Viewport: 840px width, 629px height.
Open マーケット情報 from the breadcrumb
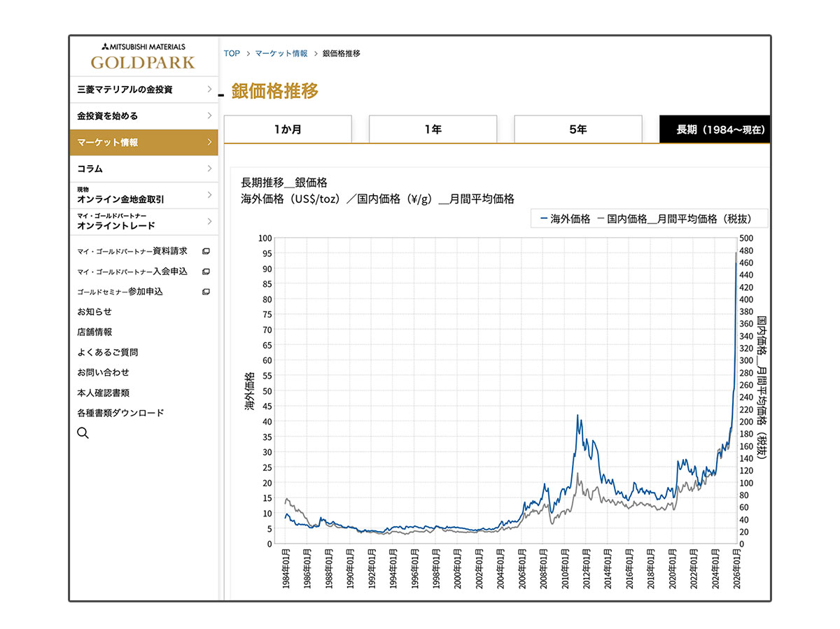(x=282, y=53)
